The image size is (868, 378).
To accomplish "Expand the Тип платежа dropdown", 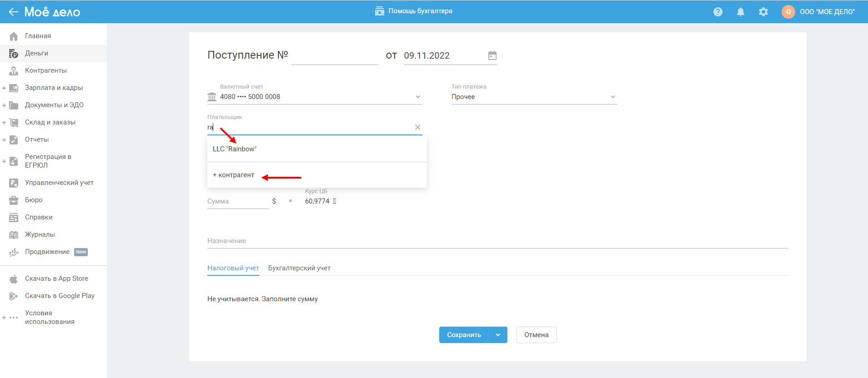I will point(612,97).
